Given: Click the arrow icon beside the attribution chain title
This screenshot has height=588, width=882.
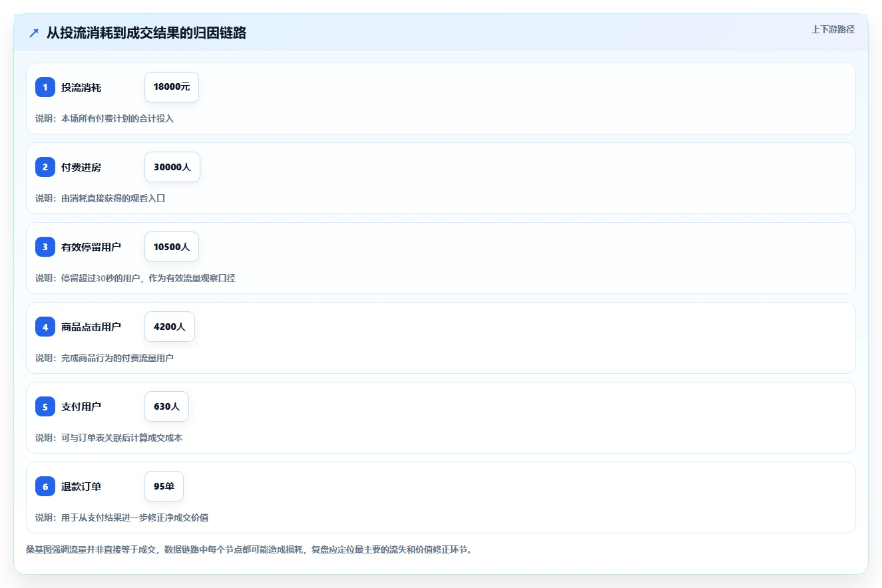Looking at the screenshot, I should (34, 33).
